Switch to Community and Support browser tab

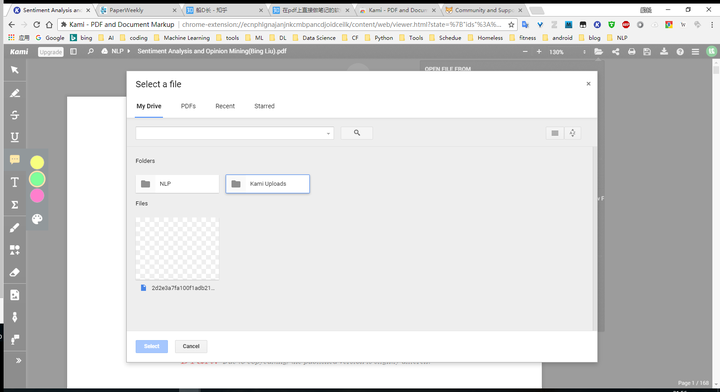point(484,10)
